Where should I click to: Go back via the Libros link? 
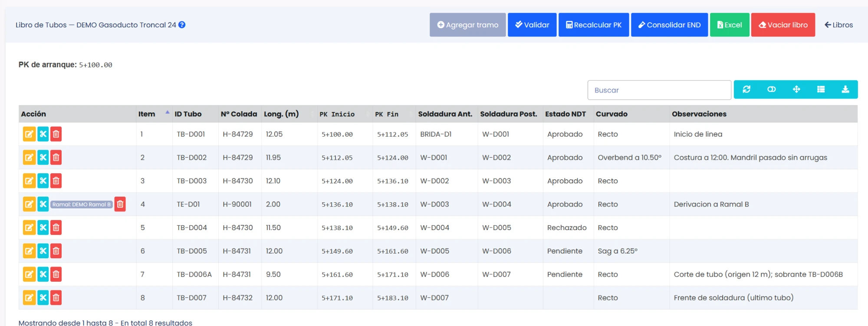pos(838,25)
